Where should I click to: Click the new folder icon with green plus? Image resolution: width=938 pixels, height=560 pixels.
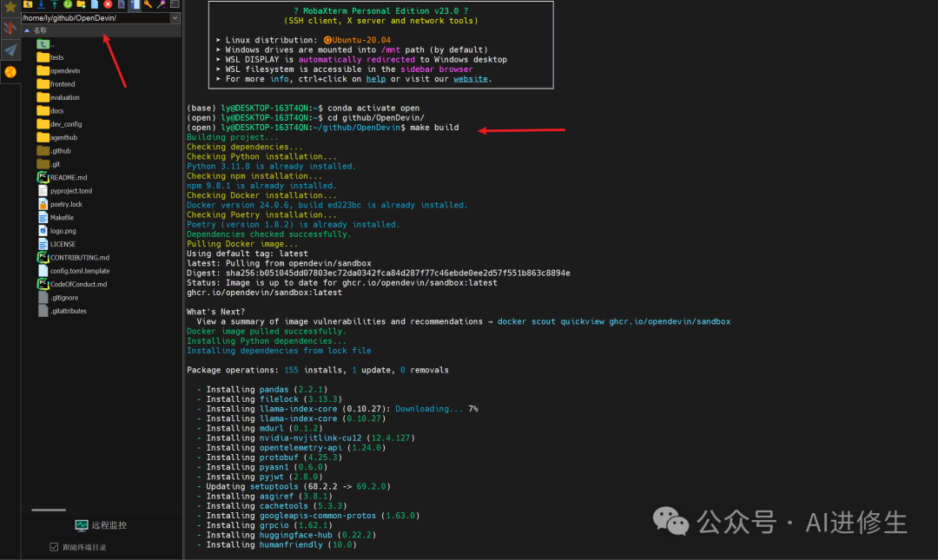click(x=82, y=4)
